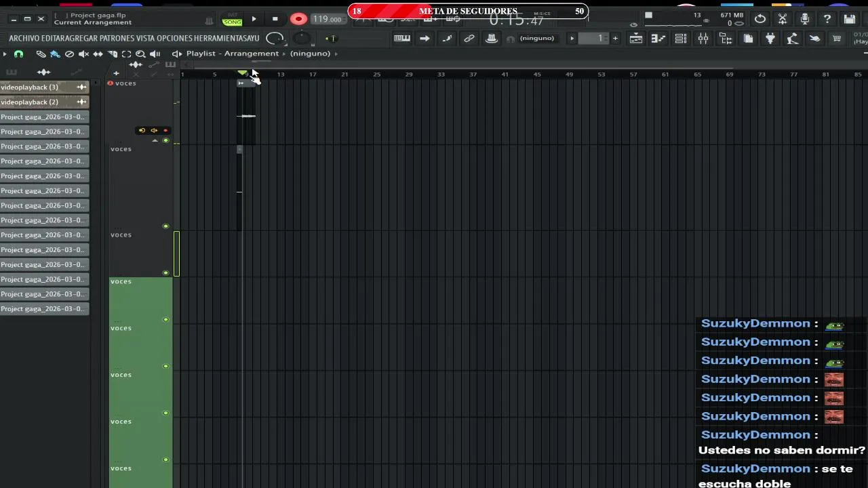Select the videoplayback (2) clip
Image resolution: width=868 pixels, height=488 pixels.
coord(45,102)
